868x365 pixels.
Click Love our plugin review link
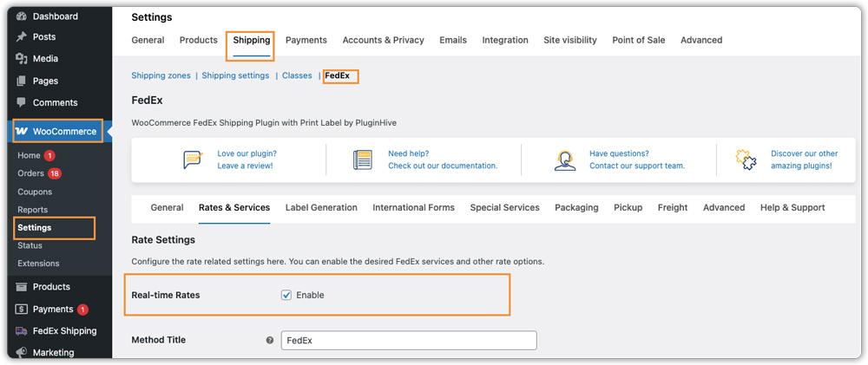[247, 160]
